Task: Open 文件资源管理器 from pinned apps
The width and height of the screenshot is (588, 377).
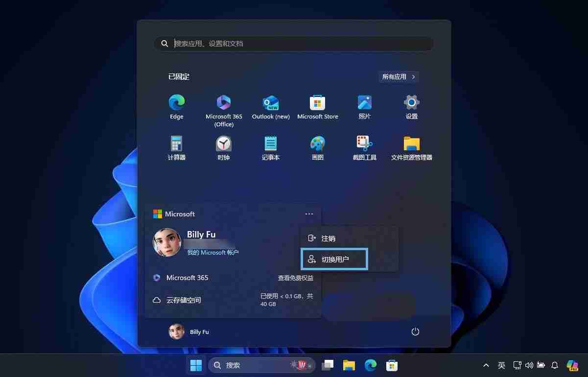Action: [411, 144]
